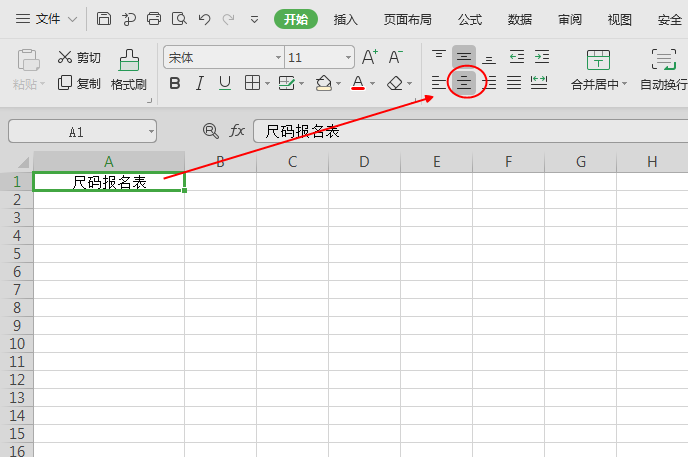Click the eraser clear icon

pos(395,83)
